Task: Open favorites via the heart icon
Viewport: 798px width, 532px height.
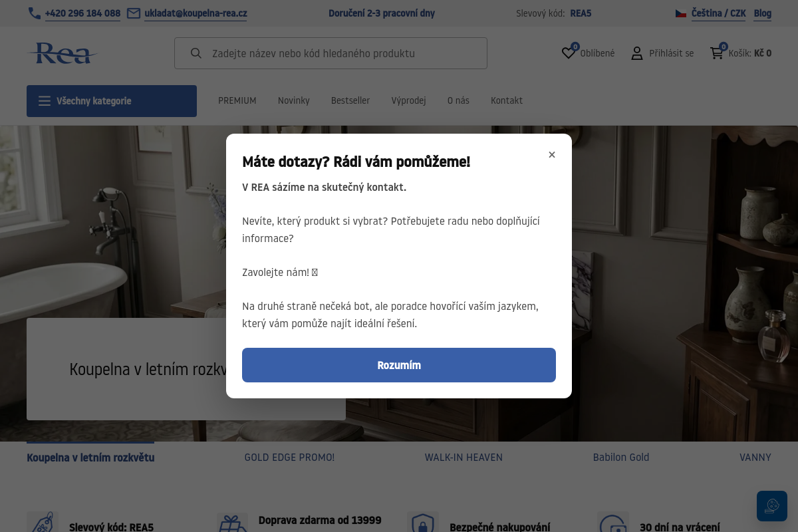Action: [569, 53]
